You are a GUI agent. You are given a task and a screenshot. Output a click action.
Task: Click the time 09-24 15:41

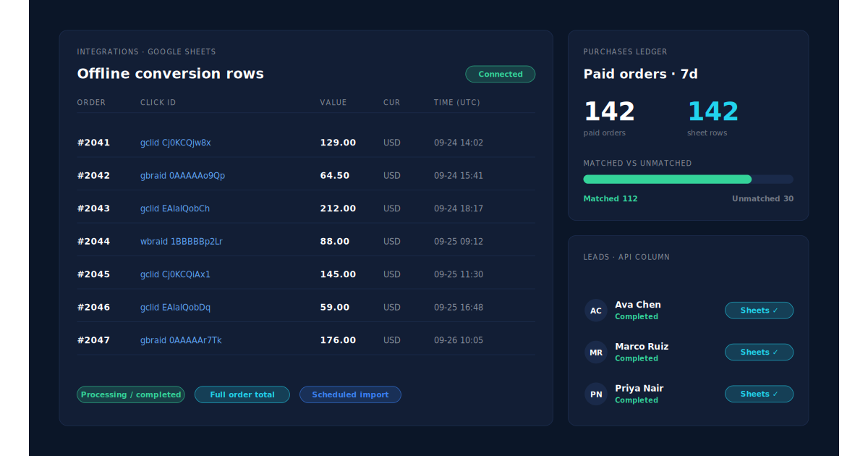click(x=459, y=175)
